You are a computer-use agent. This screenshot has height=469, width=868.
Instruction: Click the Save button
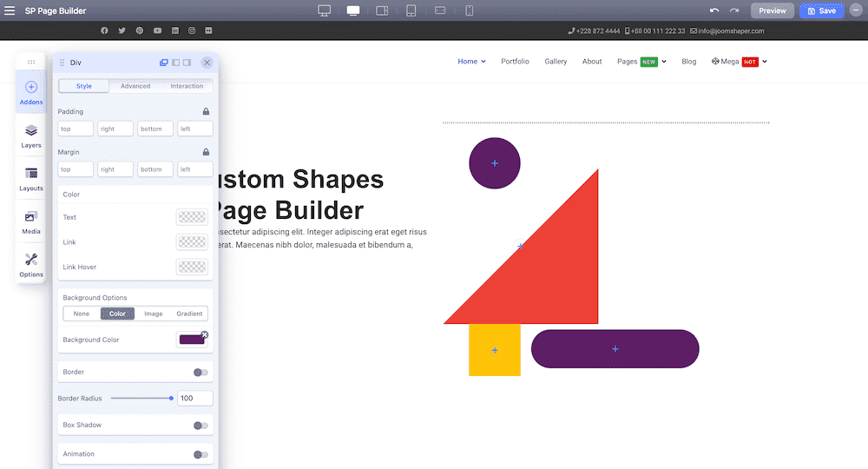(821, 10)
